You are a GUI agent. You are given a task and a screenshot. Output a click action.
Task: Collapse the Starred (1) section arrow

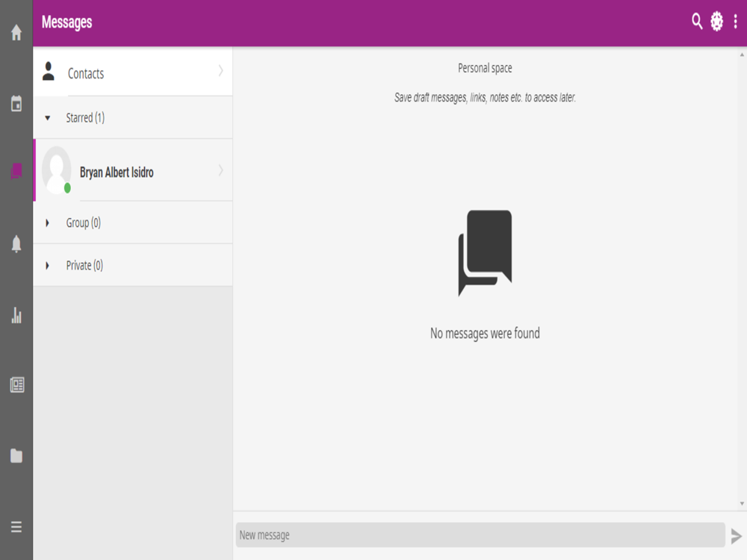coord(47,118)
